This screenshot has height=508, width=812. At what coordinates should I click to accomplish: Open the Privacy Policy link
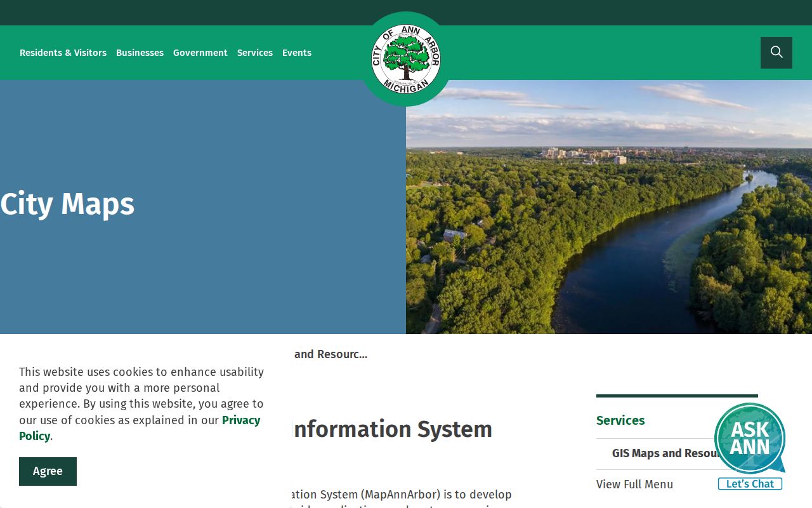pos(140,428)
